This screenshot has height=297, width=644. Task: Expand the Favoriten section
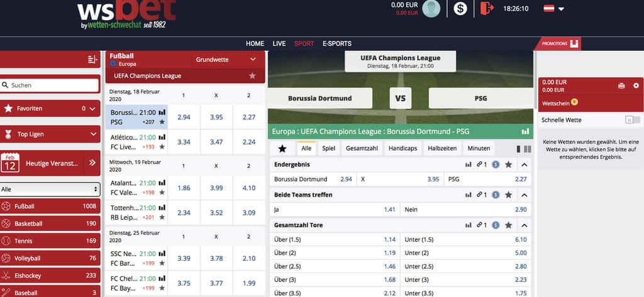[50, 109]
